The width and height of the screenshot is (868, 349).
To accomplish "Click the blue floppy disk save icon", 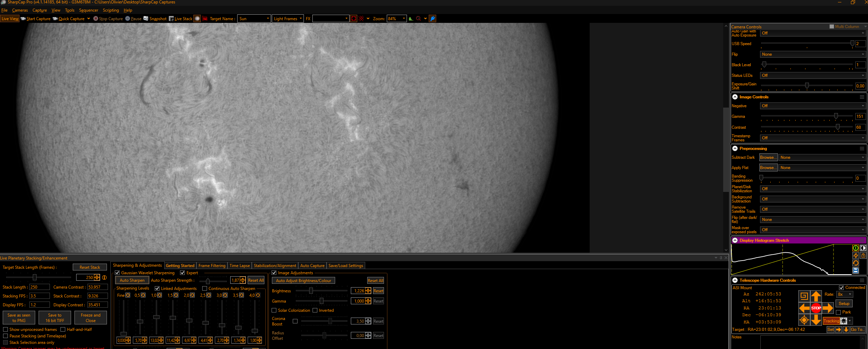I will (856, 270).
